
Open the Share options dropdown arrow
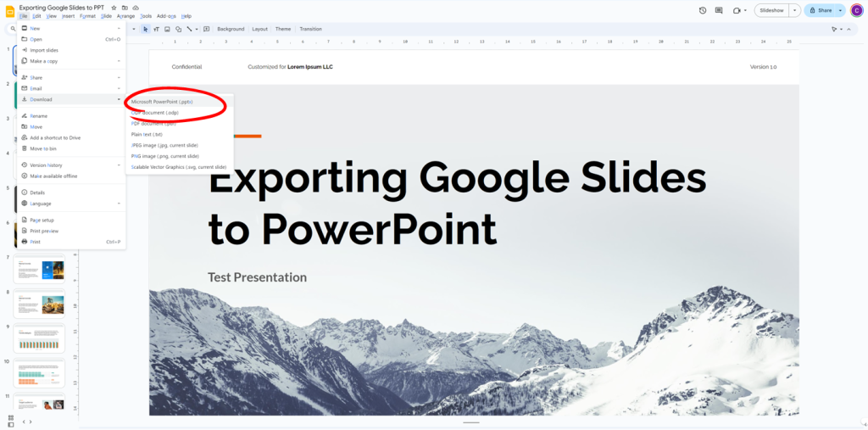840,10
